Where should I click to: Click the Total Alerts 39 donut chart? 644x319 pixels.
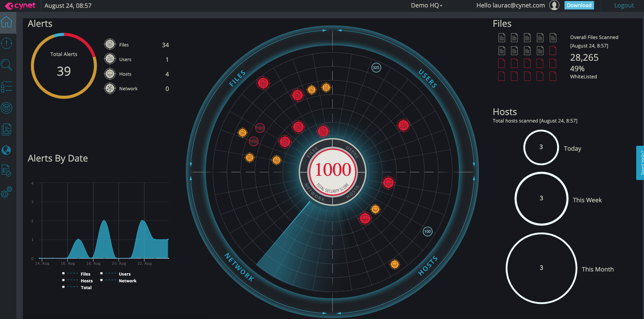coord(64,66)
